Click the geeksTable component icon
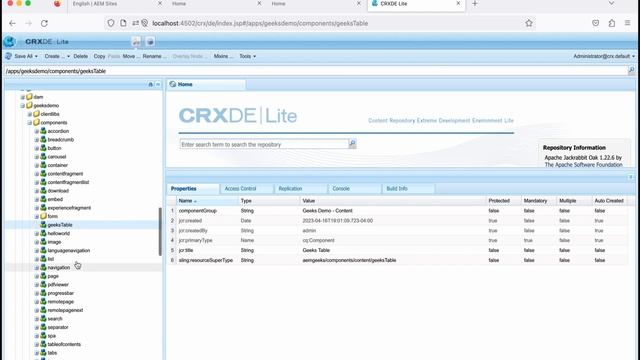The height and width of the screenshot is (360, 640). [43, 224]
